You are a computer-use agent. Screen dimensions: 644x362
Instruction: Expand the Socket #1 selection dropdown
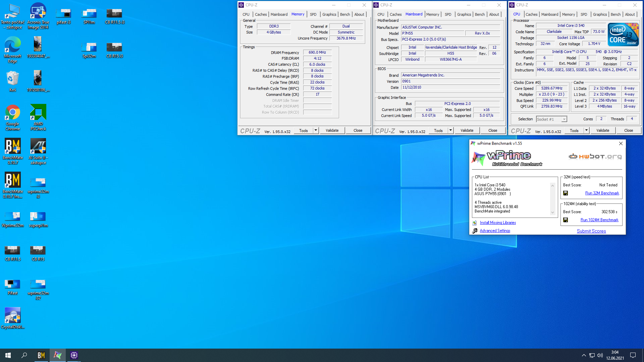(564, 119)
